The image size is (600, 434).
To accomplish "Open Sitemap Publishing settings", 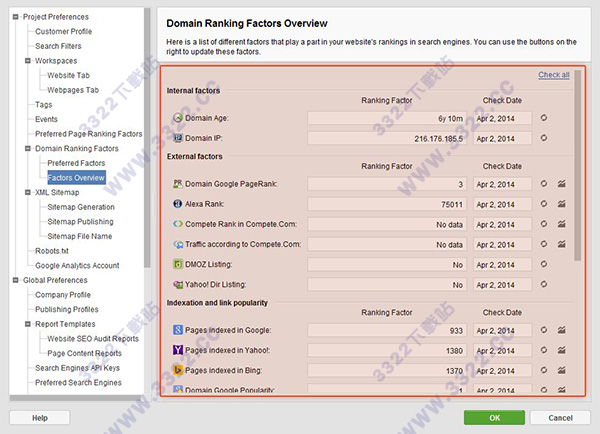I will [80, 222].
